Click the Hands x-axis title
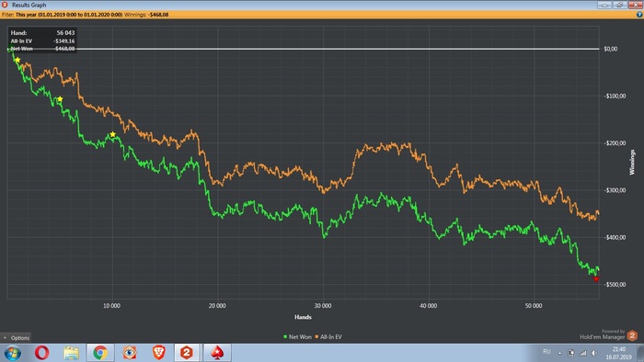The width and height of the screenshot is (644, 362). pyautogui.click(x=303, y=317)
